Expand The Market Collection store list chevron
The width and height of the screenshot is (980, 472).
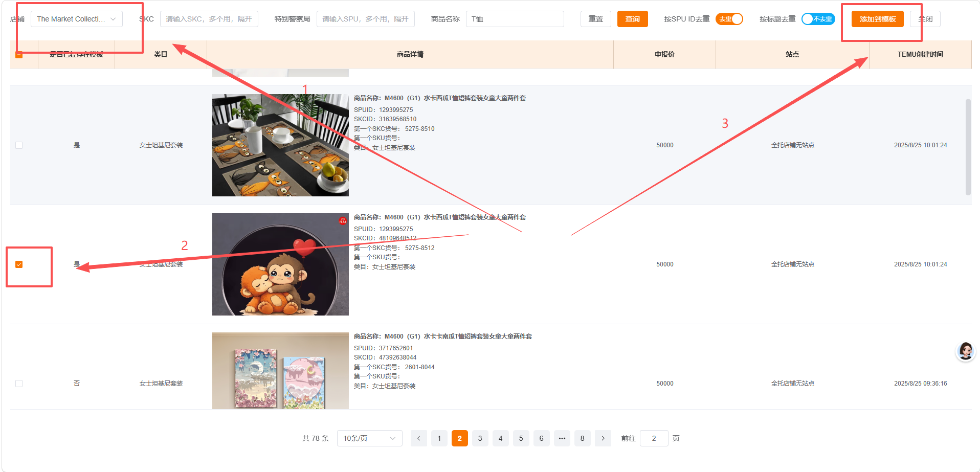(x=114, y=18)
